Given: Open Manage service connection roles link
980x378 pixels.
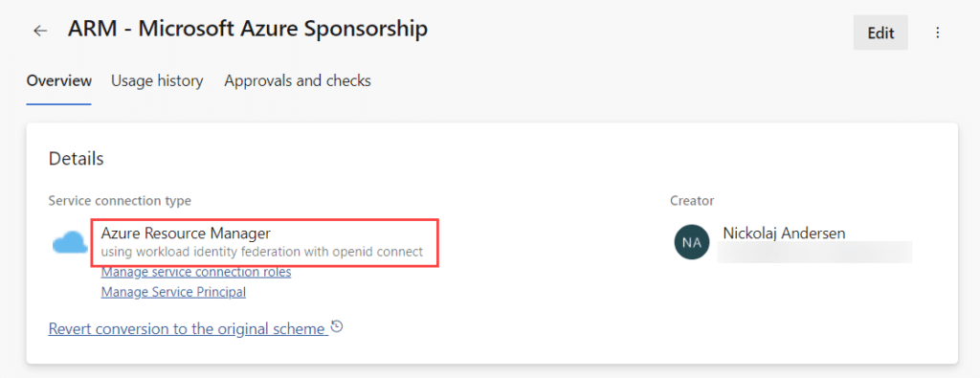Looking at the screenshot, I should (x=195, y=273).
